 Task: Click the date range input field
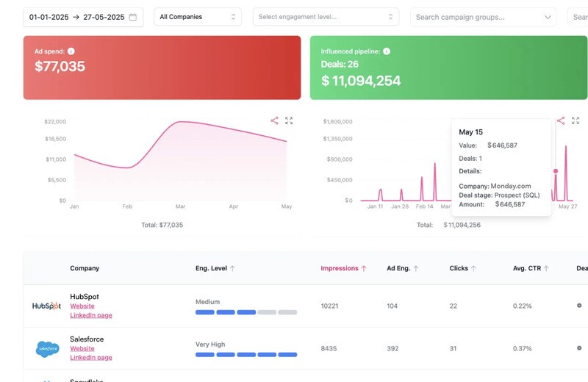pos(77,17)
